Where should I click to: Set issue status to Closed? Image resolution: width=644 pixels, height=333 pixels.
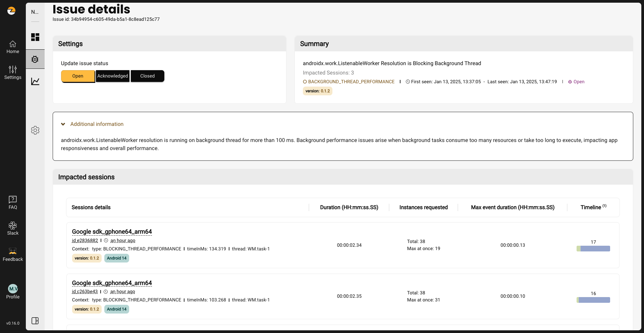click(147, 76)
